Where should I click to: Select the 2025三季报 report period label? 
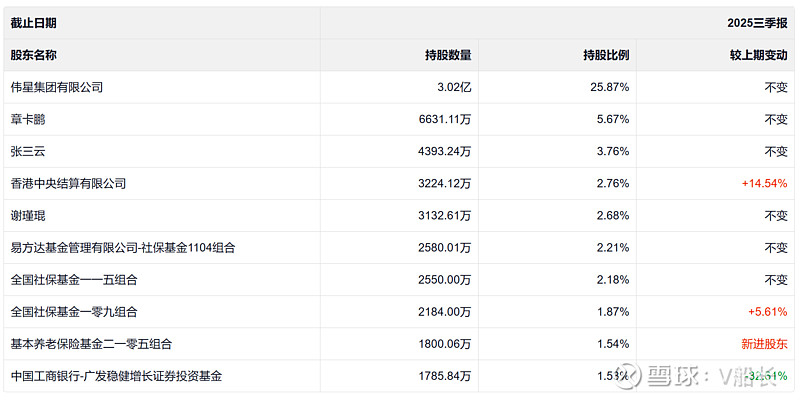pyautogui.click(x=757, y=21)
